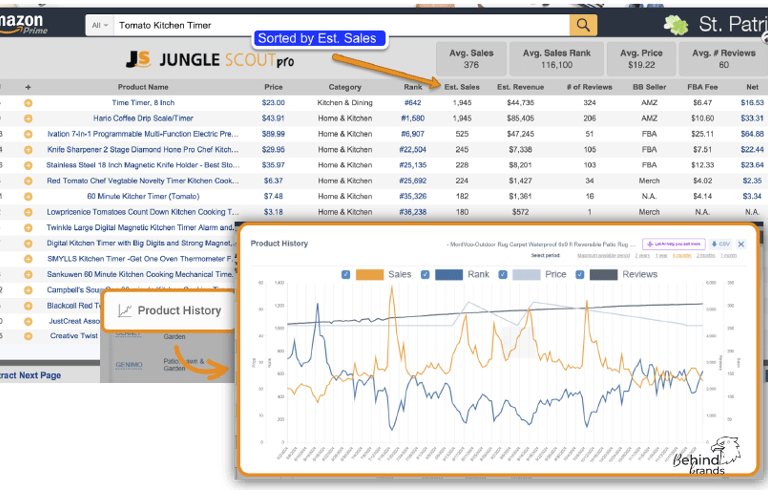Screen dimensions: 768x490
Task: Select the 6 months period
Action: [682, 256]
